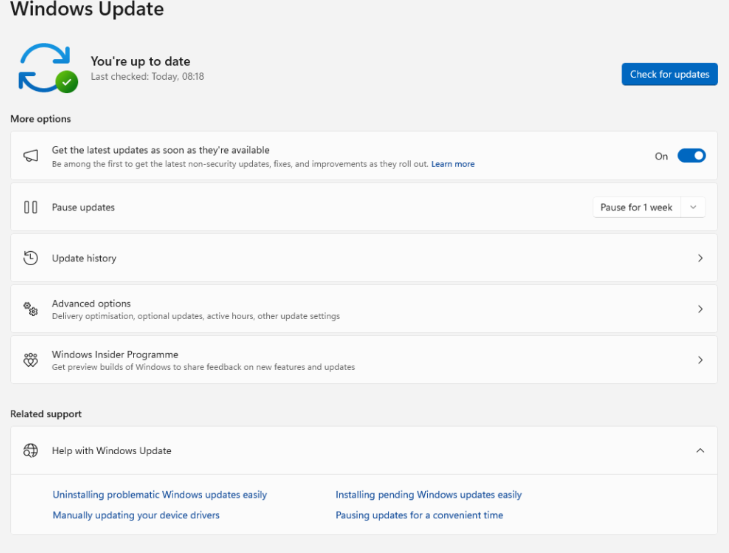Click the Delivery optimisation description text
The height and width of the screenshot is (553, 729).
pos(196,316)
